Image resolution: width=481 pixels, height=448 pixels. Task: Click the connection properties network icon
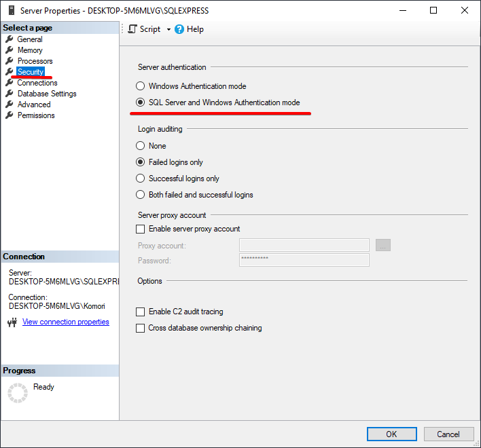click(x=12, y=322)
